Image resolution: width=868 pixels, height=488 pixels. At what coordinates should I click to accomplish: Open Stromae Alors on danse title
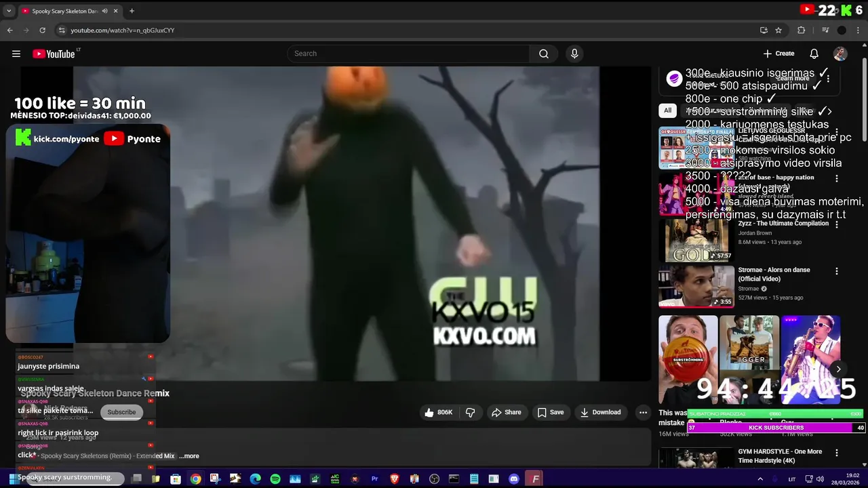(774, 274)
